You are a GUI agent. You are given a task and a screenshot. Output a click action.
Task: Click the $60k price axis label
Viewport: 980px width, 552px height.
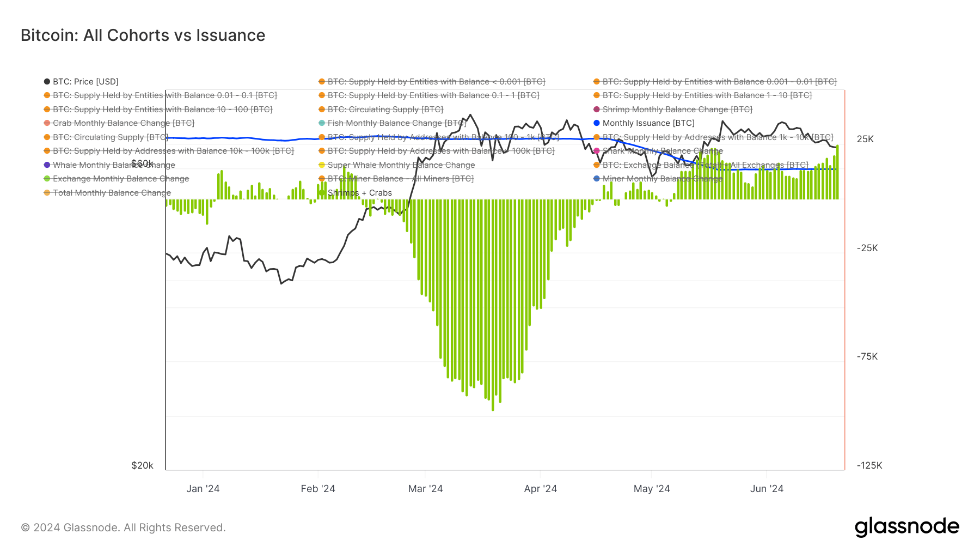(142, 163)
